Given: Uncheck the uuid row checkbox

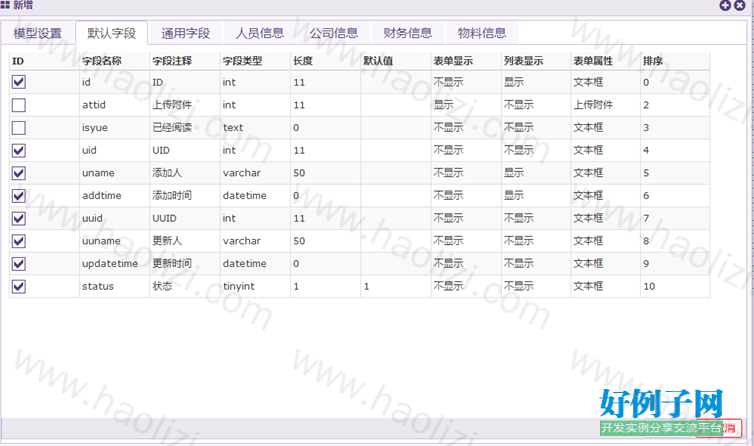Looking at the screenshot, I should pos(19,218).
